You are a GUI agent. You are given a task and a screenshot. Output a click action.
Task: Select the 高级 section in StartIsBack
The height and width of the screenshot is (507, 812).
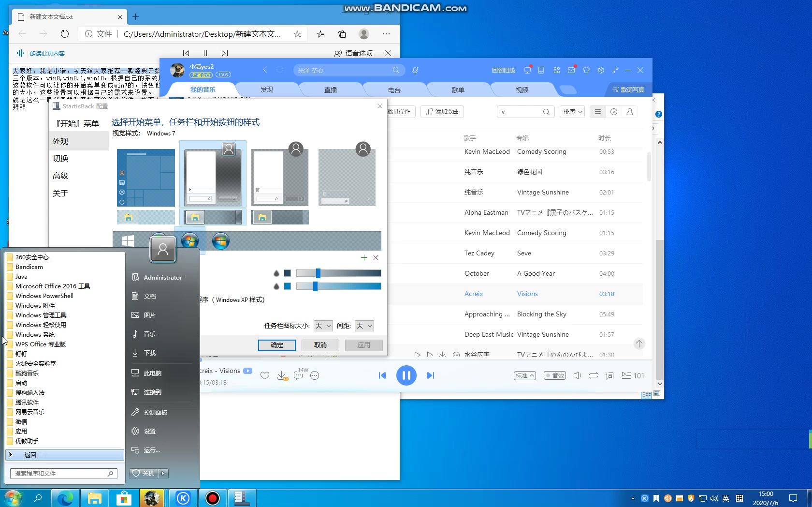pyautogui.click(x=60, y=176)
